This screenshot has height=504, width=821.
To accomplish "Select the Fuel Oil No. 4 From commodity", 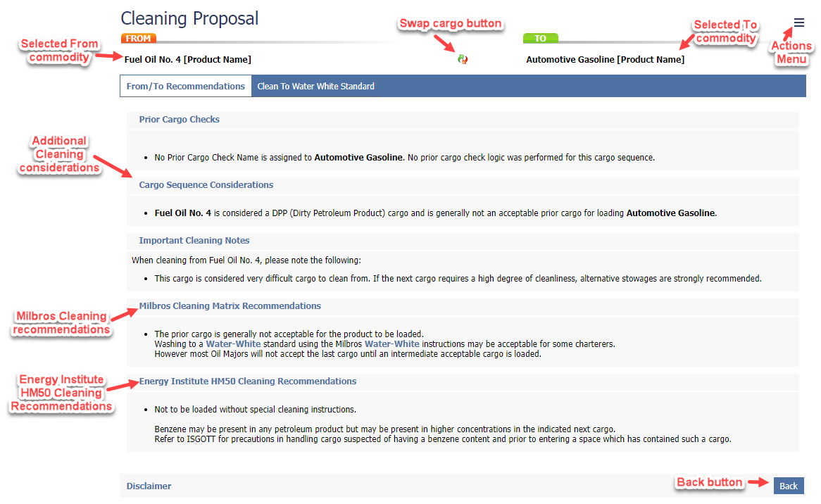I will tap(187, 60).
